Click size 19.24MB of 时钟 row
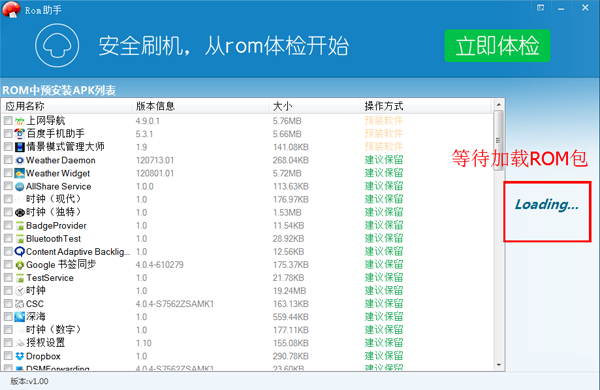 tap(289, 291)
